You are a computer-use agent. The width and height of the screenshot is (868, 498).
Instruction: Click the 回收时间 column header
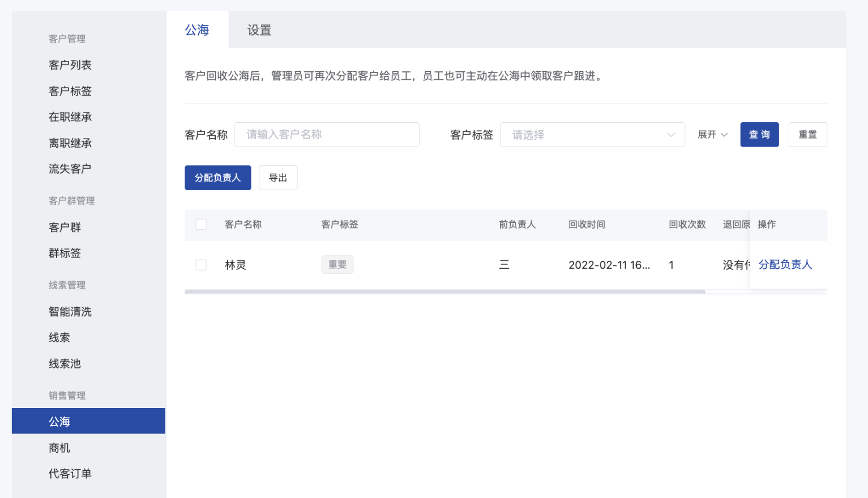(587, 225)
